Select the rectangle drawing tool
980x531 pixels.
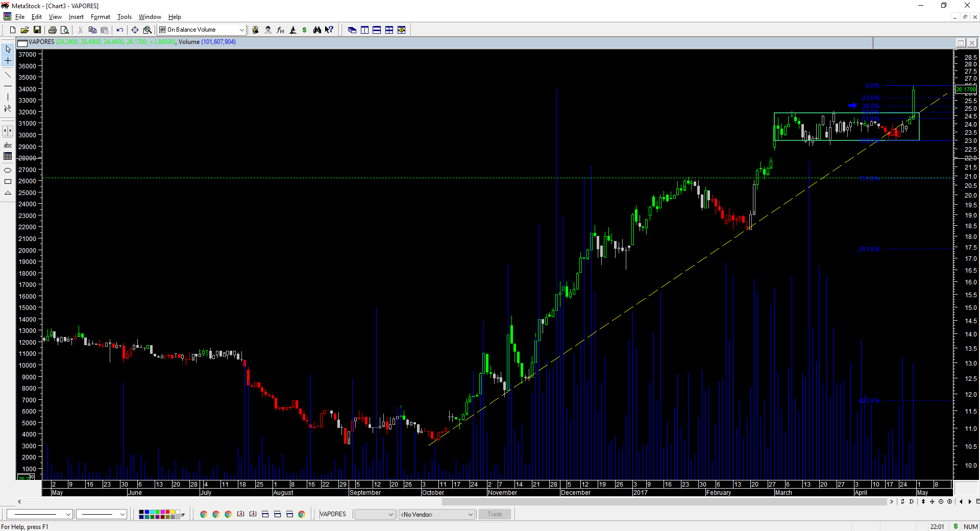[8, 182]
